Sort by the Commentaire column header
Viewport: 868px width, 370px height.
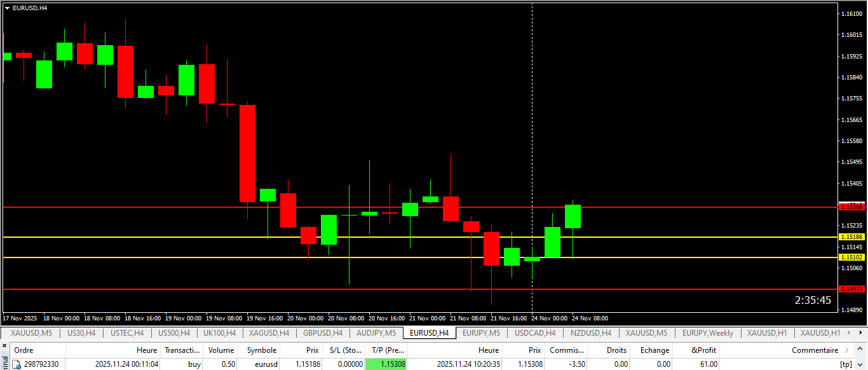click(788, 350)
